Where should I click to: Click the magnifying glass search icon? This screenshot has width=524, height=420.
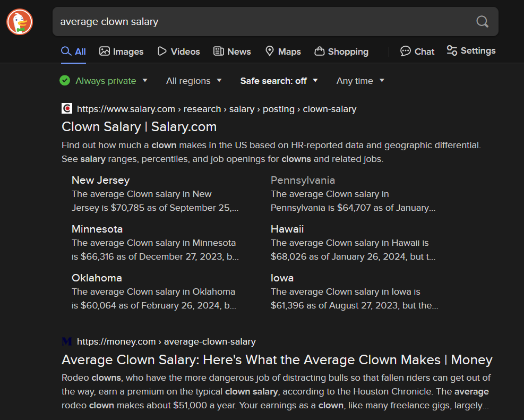(482, 22)
